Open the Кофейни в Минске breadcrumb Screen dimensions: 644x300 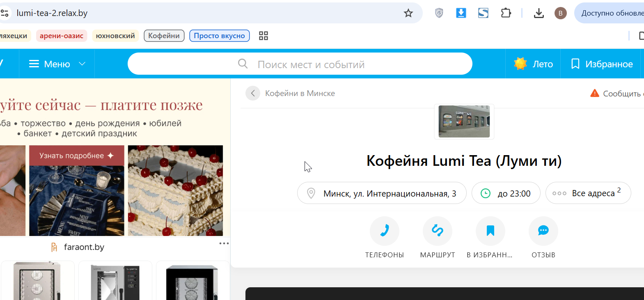coord(300,93)
